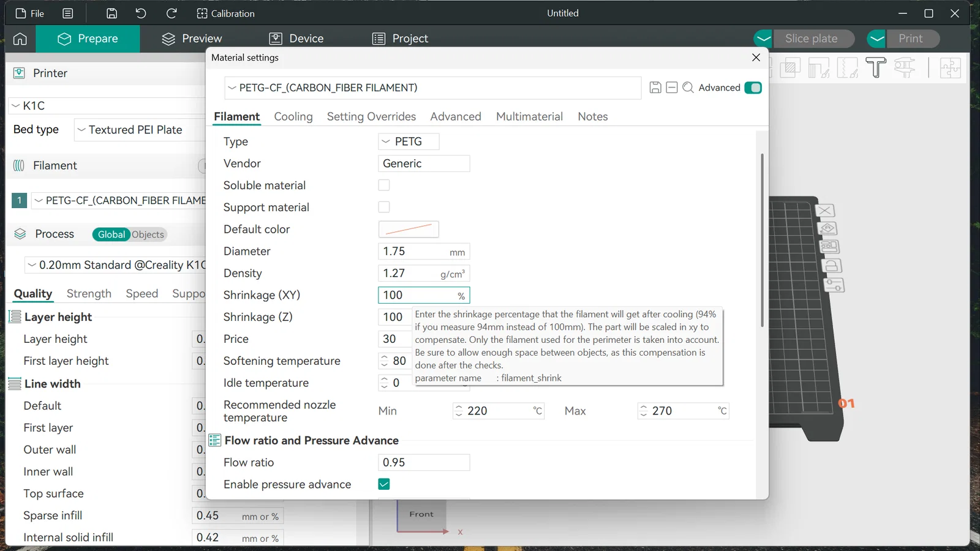This screenshot has width=980, height=551.
Task: Search material settings with the magnifier icon
Action: [x=688, y=88]
